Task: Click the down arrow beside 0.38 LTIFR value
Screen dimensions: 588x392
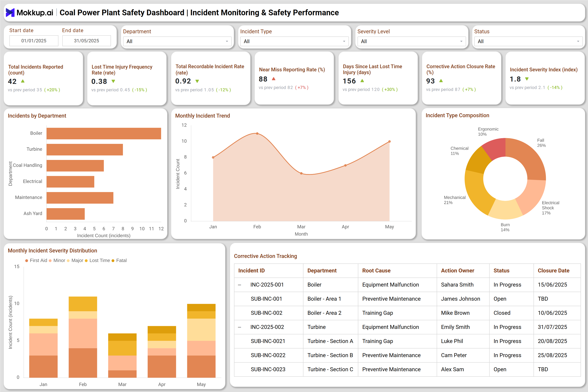Action: [x=113, y=81]
